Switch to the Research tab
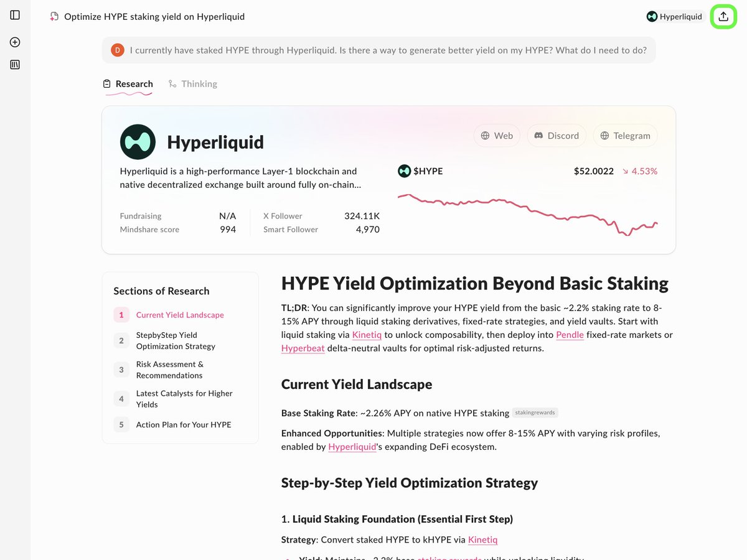The image size is (747, 560). click(x=128, y=84)
